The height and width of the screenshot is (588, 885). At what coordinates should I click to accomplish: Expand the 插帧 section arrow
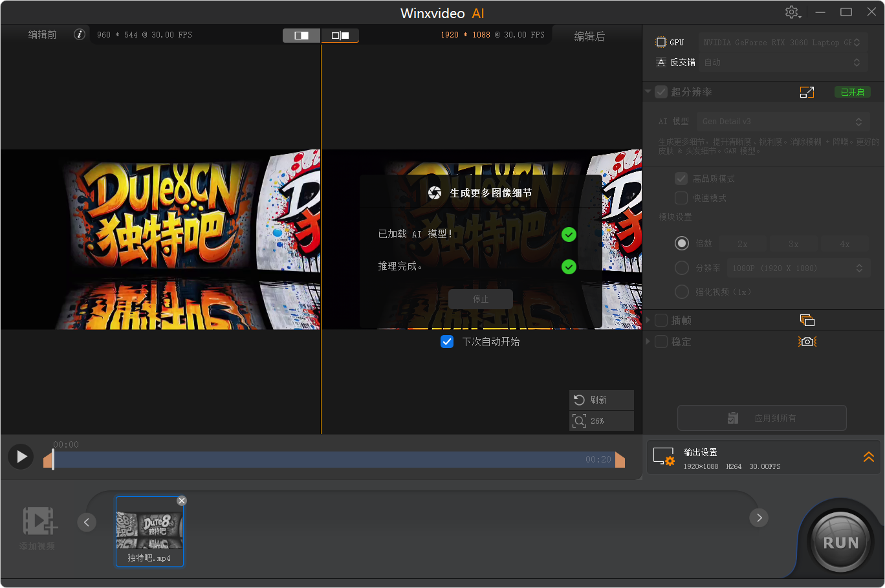648,320
